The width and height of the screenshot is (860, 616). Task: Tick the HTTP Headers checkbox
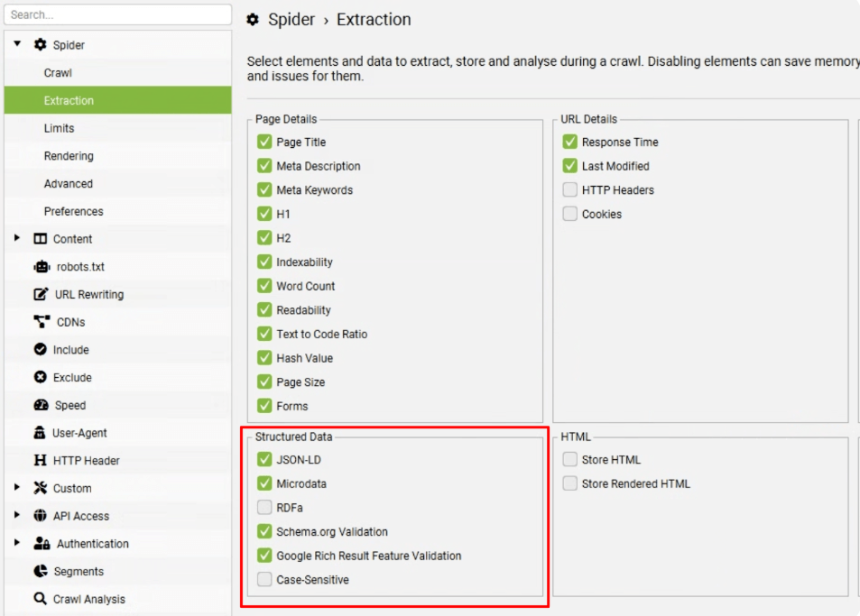[569, 189]
